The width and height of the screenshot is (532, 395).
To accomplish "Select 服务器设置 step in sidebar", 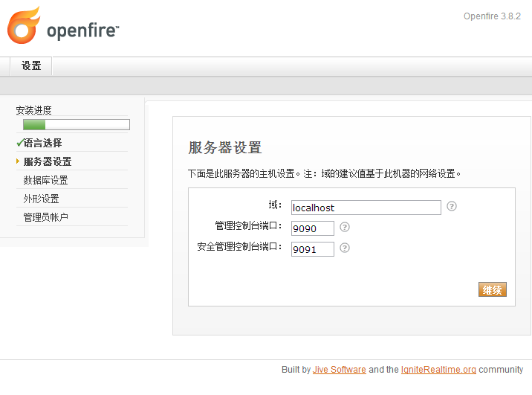I will [48, 161].
